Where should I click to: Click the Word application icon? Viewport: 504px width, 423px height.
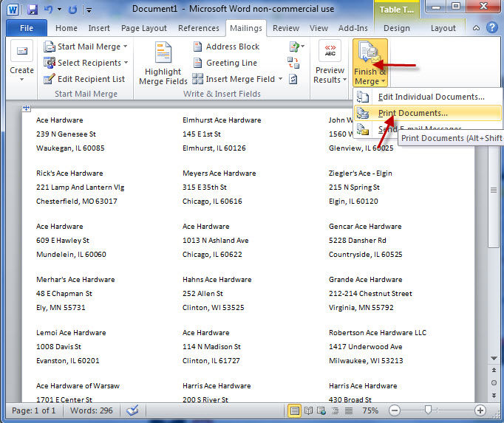pos(13,10)
